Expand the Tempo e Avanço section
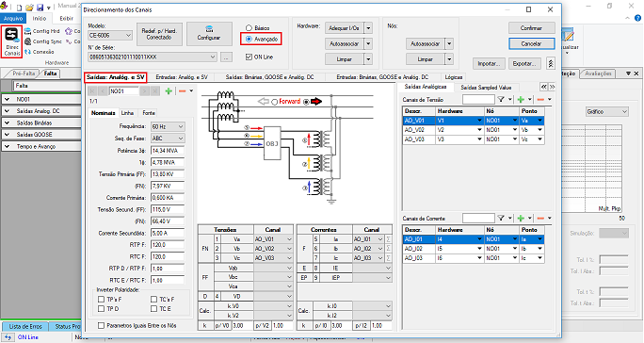The image size is (644, 343). pyautogui.click(x=7, y=146)
